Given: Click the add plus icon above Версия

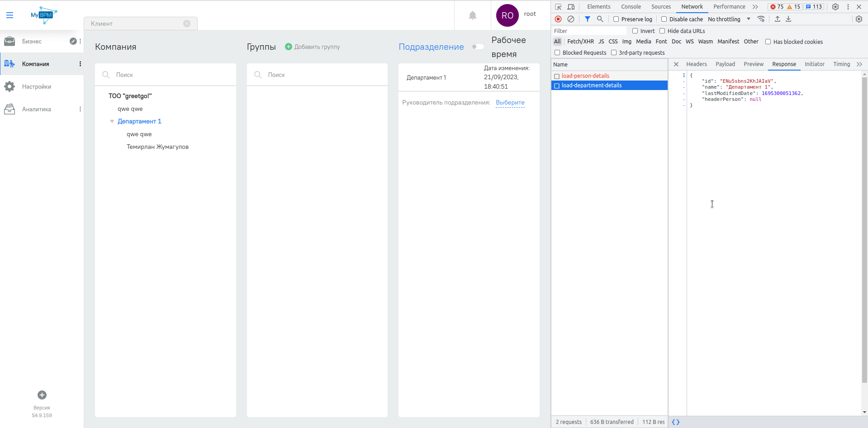Looking at the screenshot, I should point(42,395).
